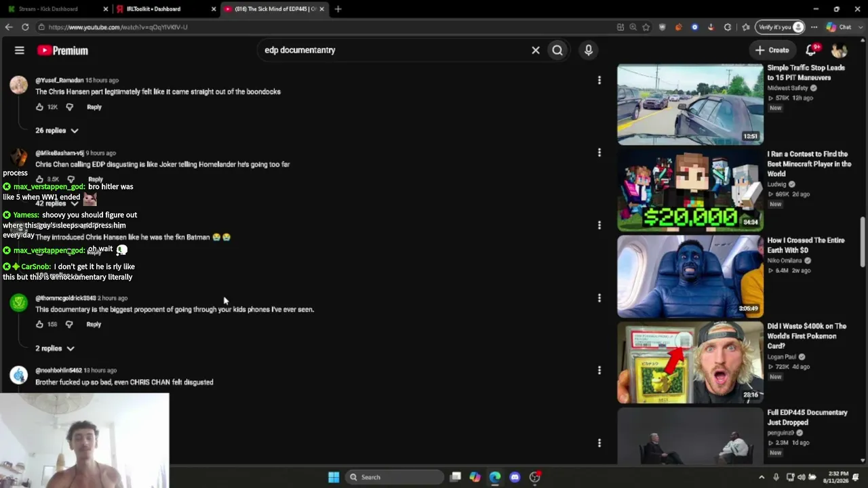868x488 pixels.
Task: Expand 2 replies under thommcgoldrick comment
Action: click(x=55, y=348)
